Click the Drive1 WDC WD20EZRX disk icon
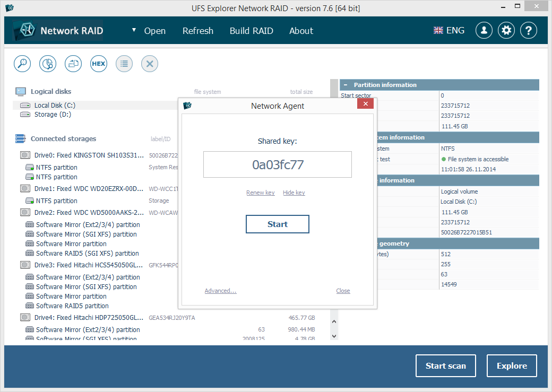 (x=25, y=188)
